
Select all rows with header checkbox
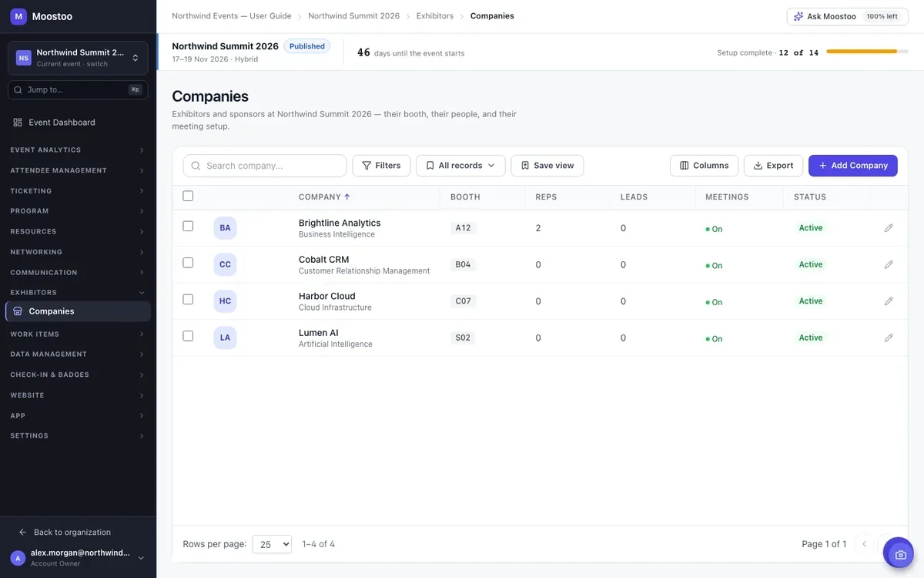[188, 196]
